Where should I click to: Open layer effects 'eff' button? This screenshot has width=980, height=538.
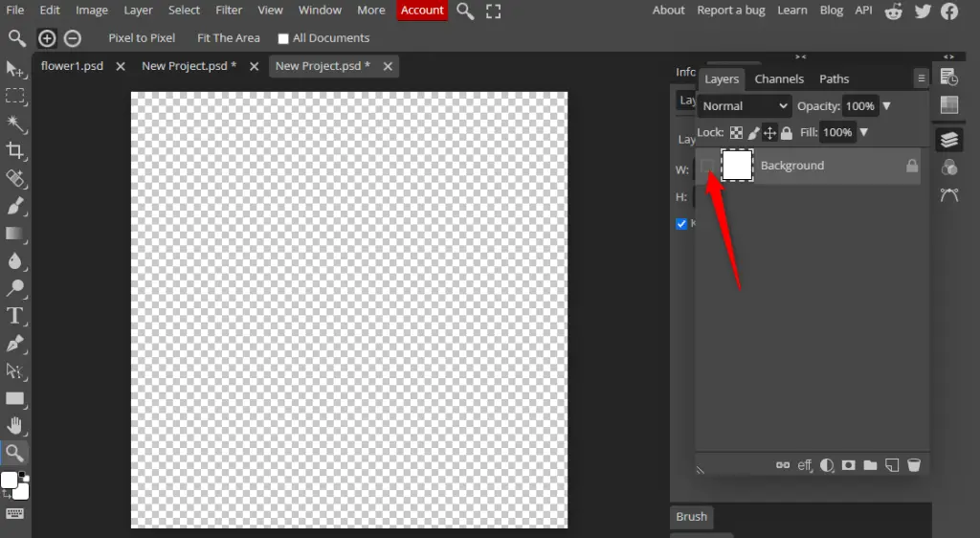tap(804, 465)
